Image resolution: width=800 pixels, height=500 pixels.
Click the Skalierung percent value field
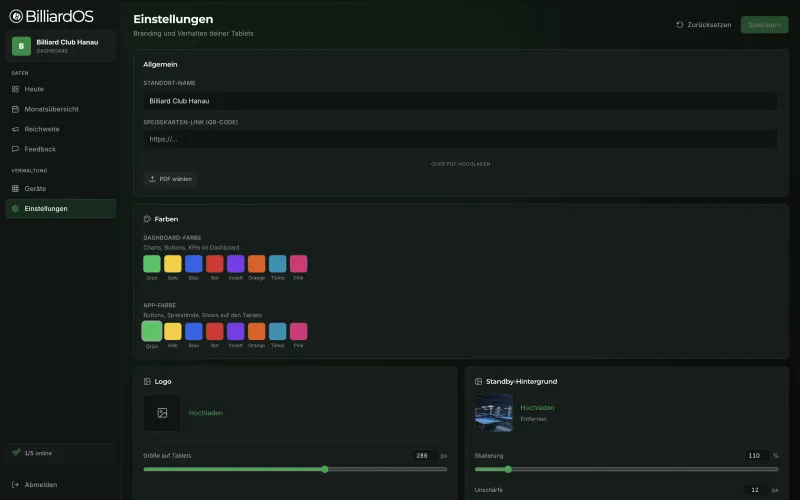(757, 456)
